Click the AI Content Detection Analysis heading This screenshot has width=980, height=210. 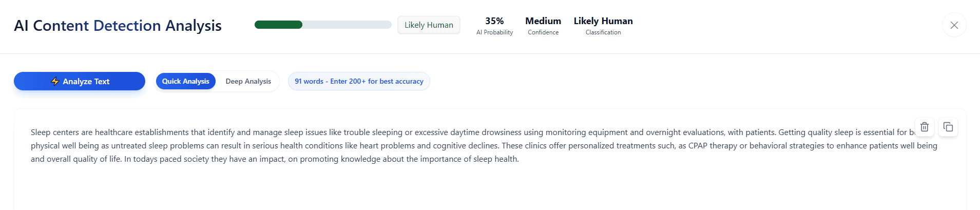118,26
